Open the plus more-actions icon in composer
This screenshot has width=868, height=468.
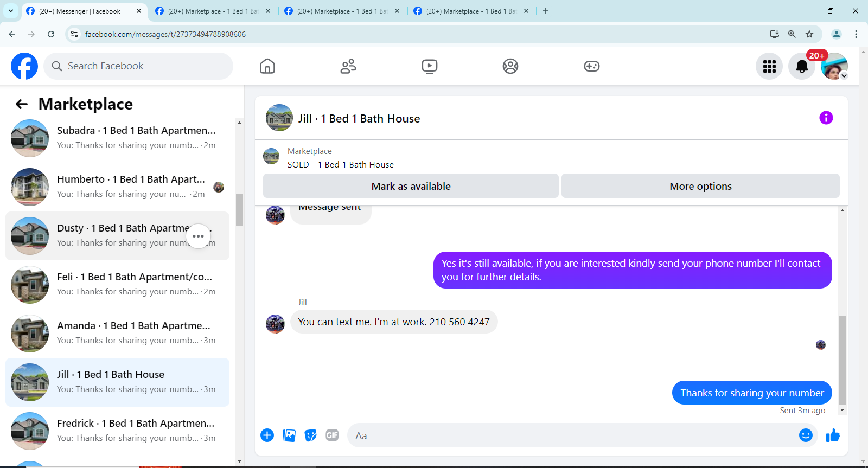point(267,435)
